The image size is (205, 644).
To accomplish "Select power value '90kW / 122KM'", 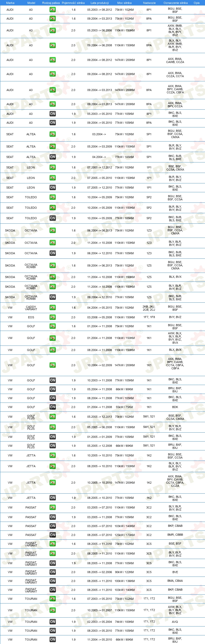I will point(124,572).
